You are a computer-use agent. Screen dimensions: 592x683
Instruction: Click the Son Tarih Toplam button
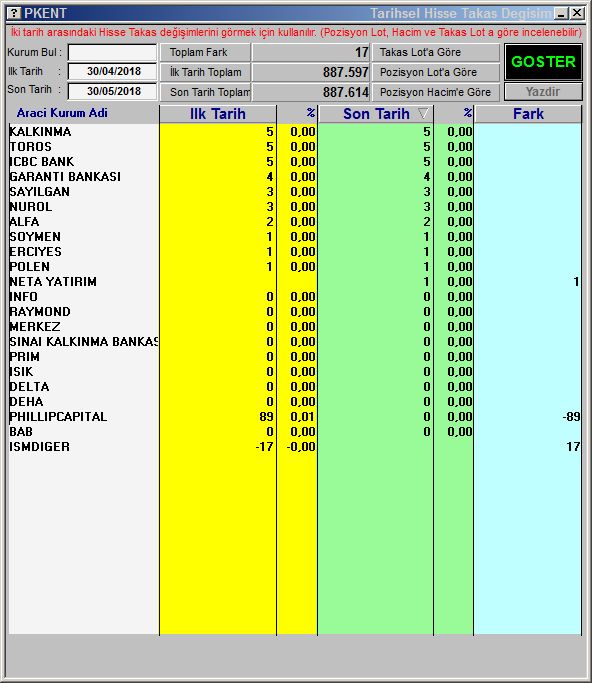pyautogui.click(x=205, y=92)
